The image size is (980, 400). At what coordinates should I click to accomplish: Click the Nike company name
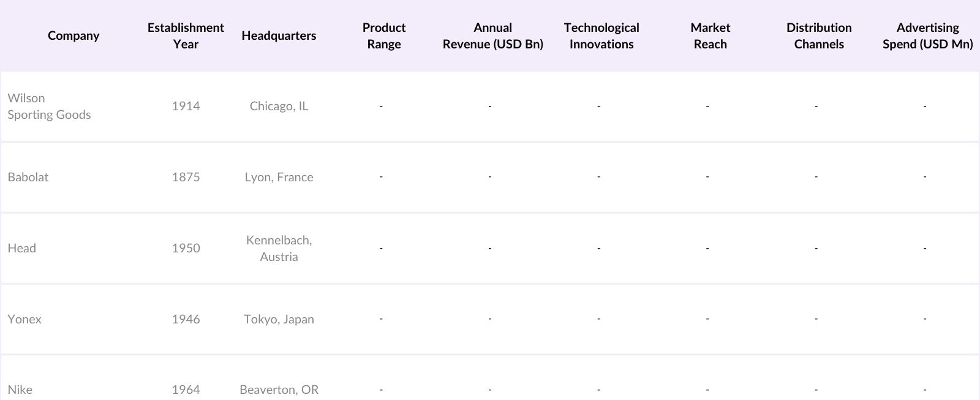click(20, 390)
